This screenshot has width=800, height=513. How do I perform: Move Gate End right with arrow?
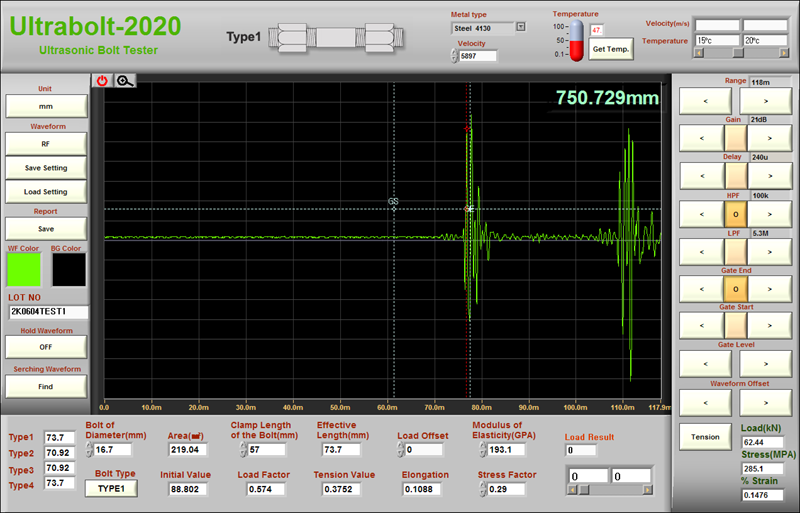[769, 289]
